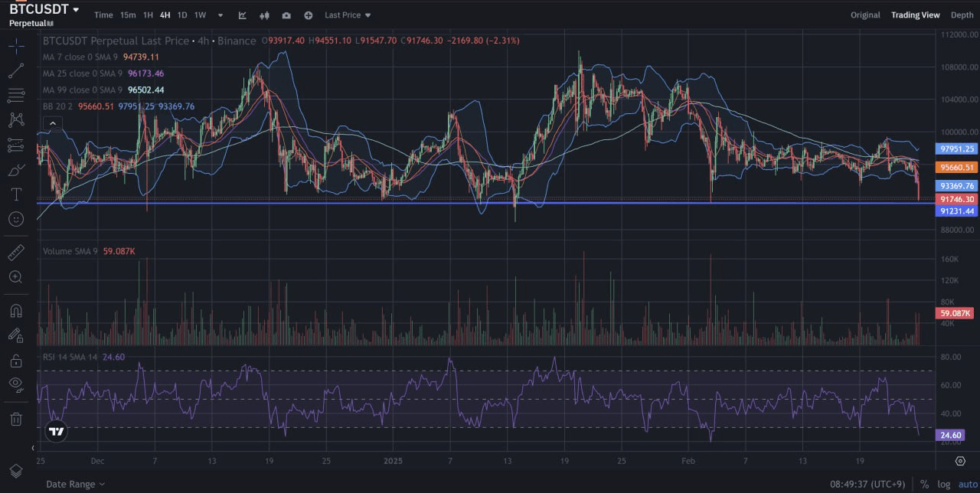
Task: Click the 97951.25 blue price label
Action: tap(956, 149)
